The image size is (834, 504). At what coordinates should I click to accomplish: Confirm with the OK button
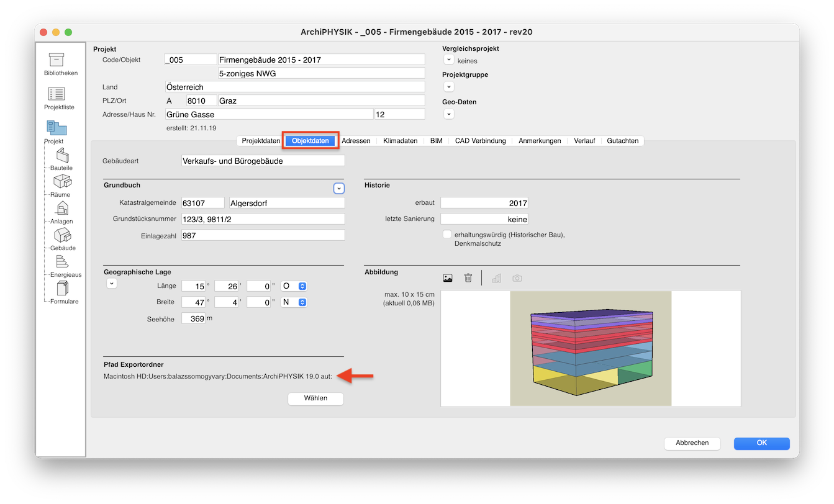(x=761, y=443)
